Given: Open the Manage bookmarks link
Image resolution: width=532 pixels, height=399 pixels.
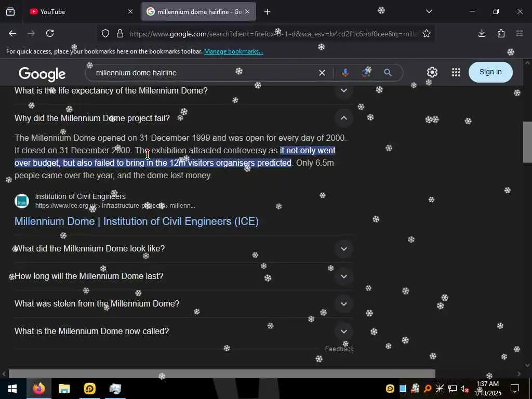Looking at the screenshot, I should tap(233, 51).
